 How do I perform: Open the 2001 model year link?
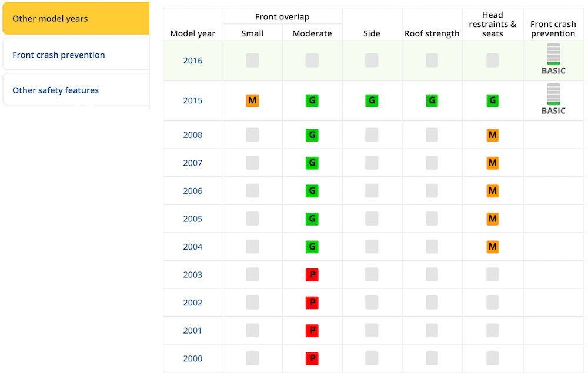click(192, 331)
